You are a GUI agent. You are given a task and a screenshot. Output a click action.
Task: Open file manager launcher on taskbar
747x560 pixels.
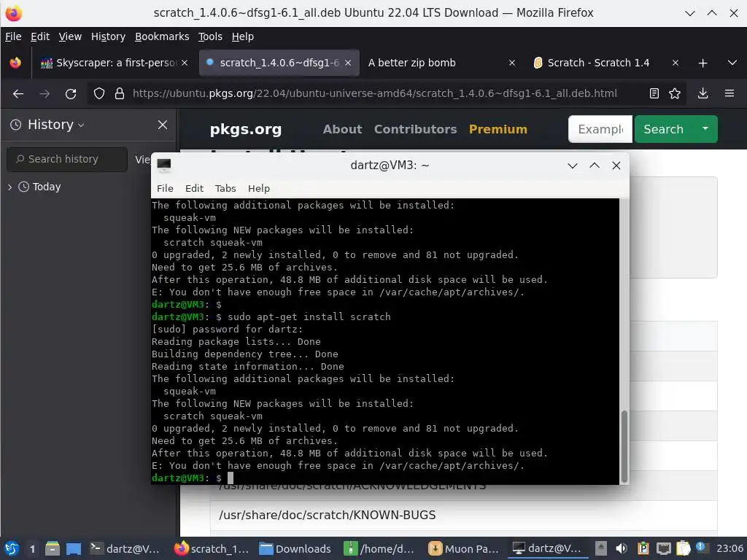tap(53, 548)
